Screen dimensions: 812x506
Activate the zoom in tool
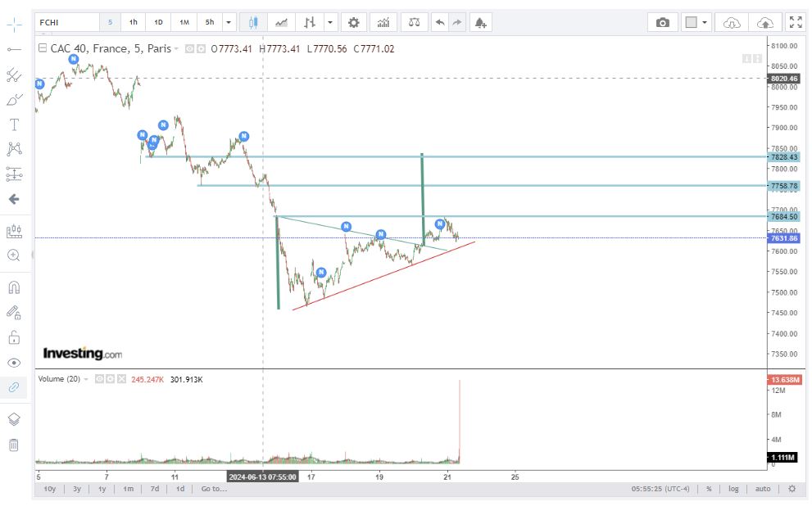point(14,255)
